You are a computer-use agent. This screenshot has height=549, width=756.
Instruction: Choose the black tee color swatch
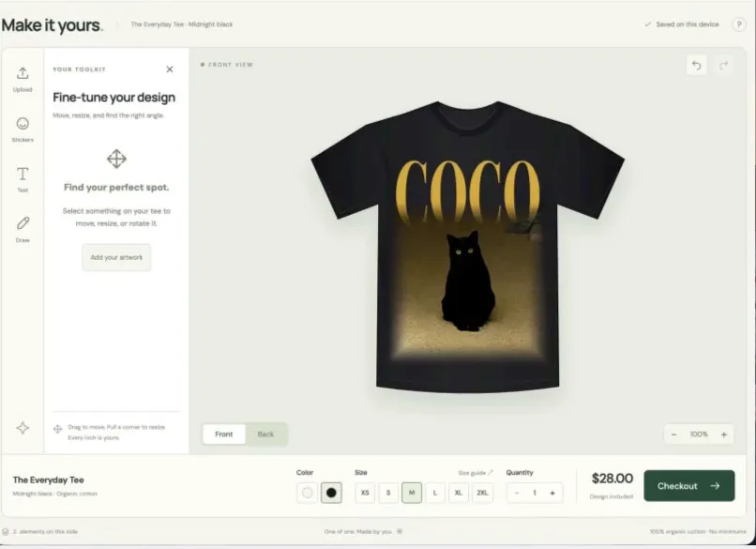pos(331,493)
